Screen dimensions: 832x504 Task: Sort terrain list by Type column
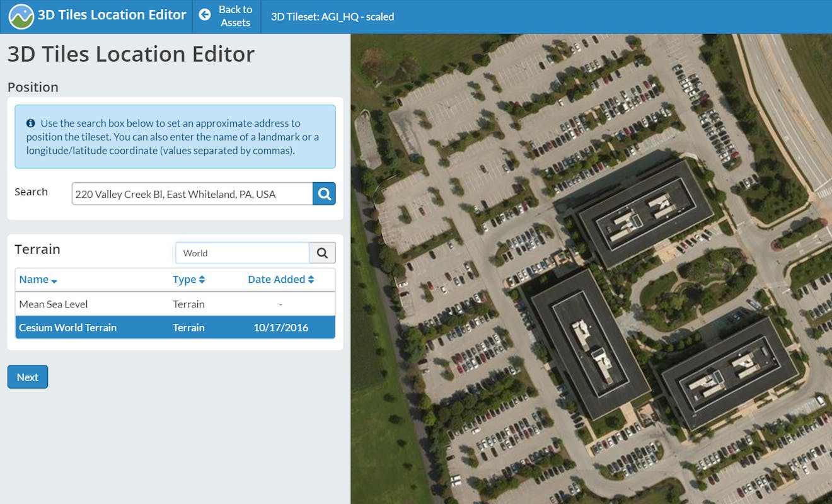(188, 280)
